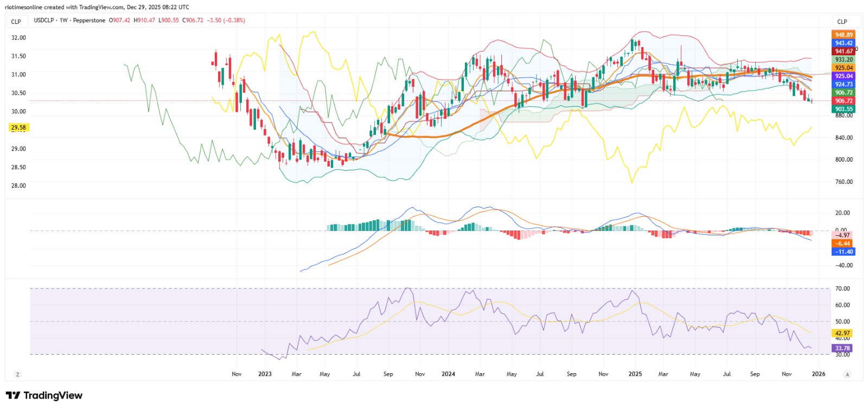Click the 70.00 level on the RSI scale
The height and width of the screenshot is (410, 868).
(x=843, y=289)
